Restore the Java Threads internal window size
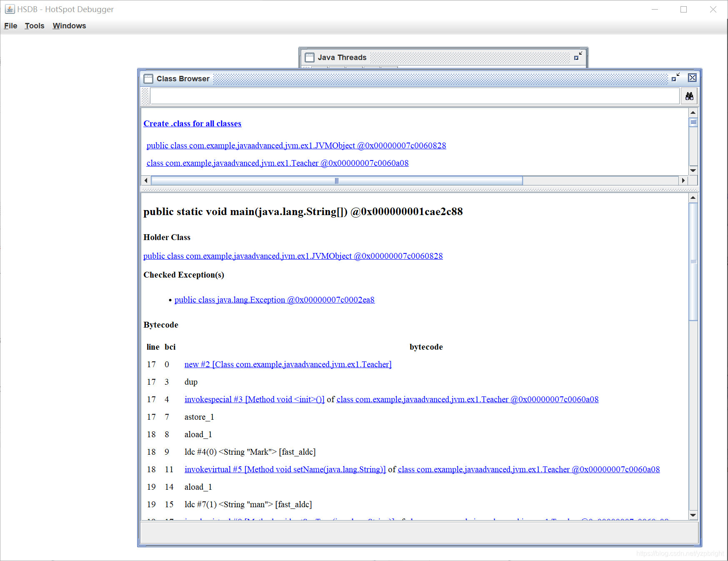This screenshot has width=728, height=561. (x=578, y=56)
